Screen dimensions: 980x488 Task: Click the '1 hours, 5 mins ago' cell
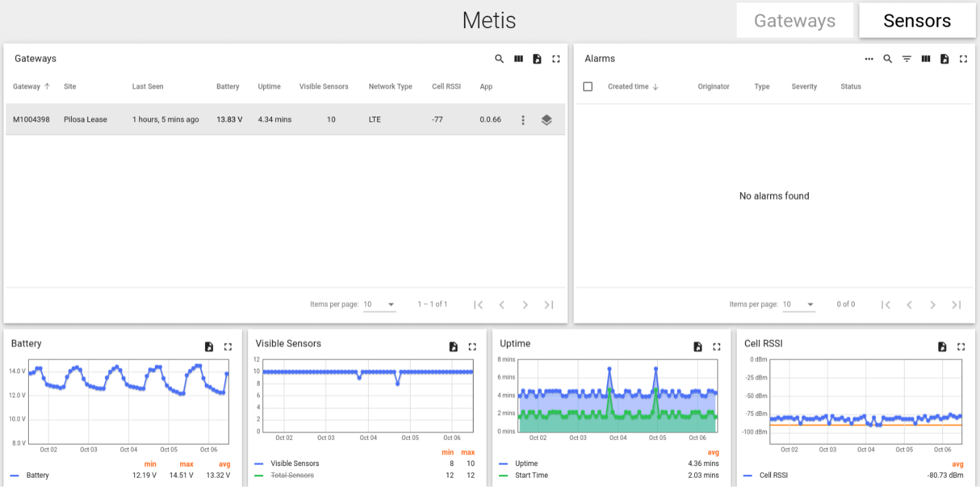click(x=166, y=120)
